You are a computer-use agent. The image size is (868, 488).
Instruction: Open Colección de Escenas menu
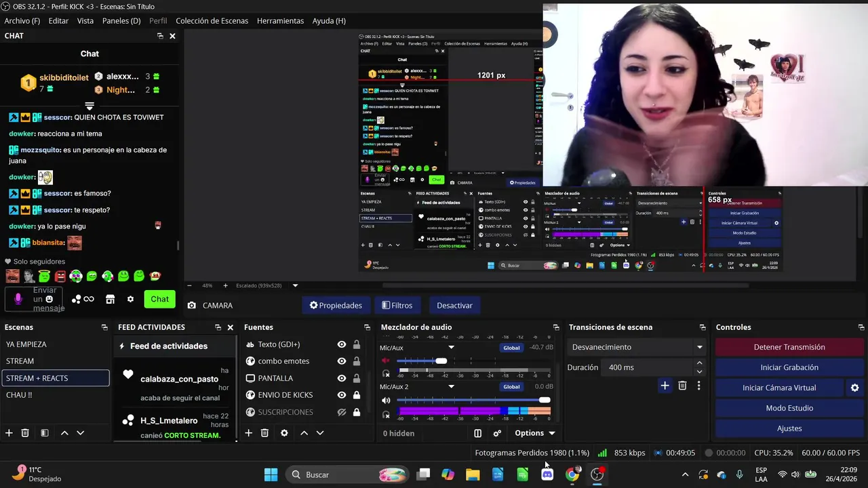212,21
